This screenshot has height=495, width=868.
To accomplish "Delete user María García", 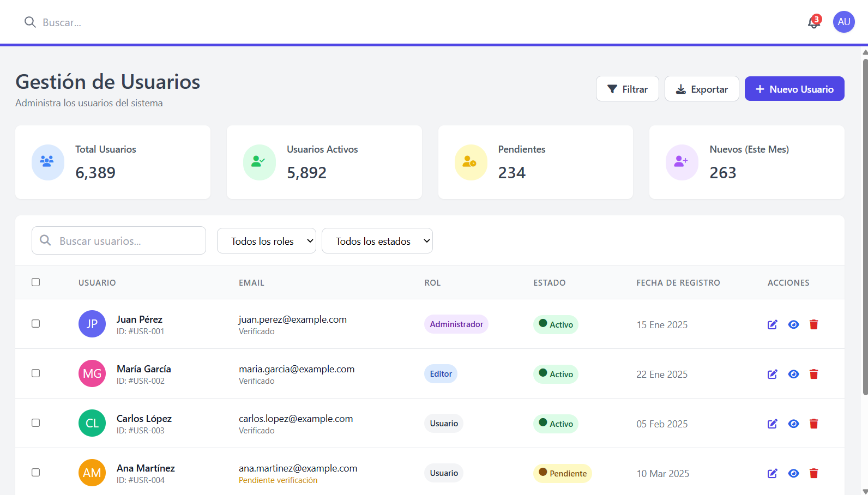I will [x=813, y=375].
